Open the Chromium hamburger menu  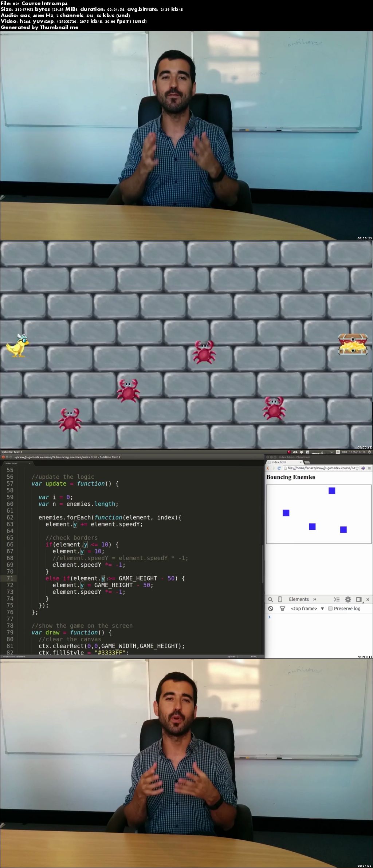(x=369, y=468)
